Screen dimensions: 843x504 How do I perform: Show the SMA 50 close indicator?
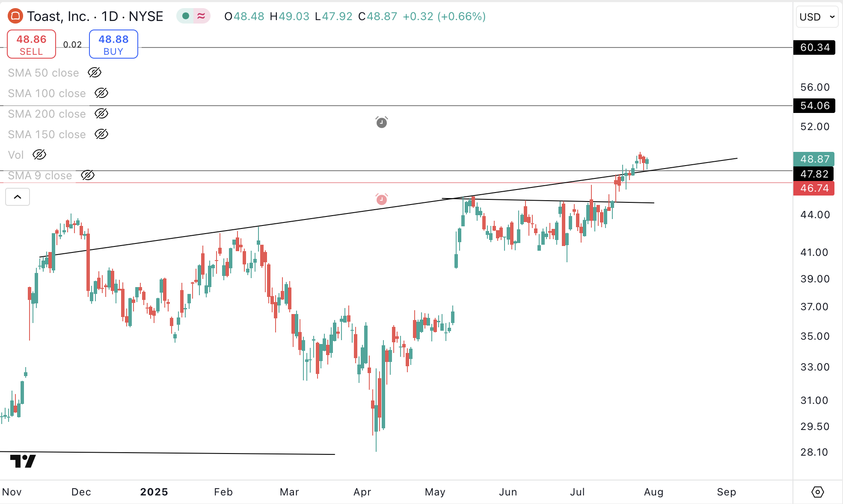[95, 72]
